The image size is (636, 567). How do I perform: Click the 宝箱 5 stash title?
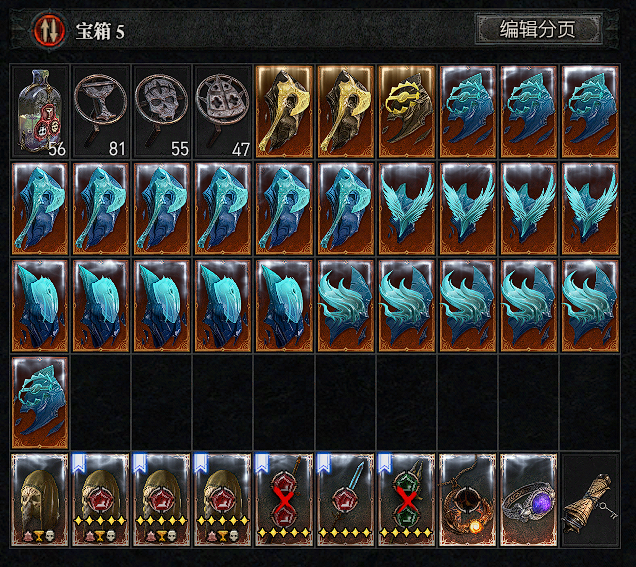coord(100,31)
